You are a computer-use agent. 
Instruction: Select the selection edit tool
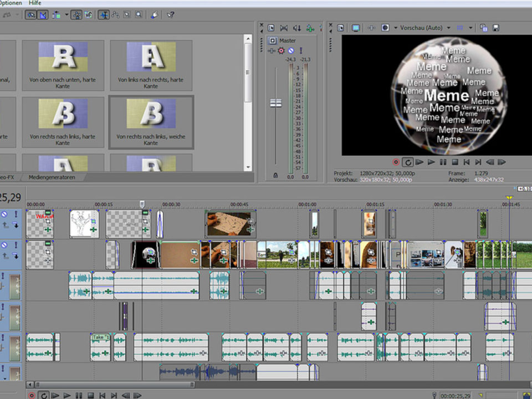pos(126,14)
